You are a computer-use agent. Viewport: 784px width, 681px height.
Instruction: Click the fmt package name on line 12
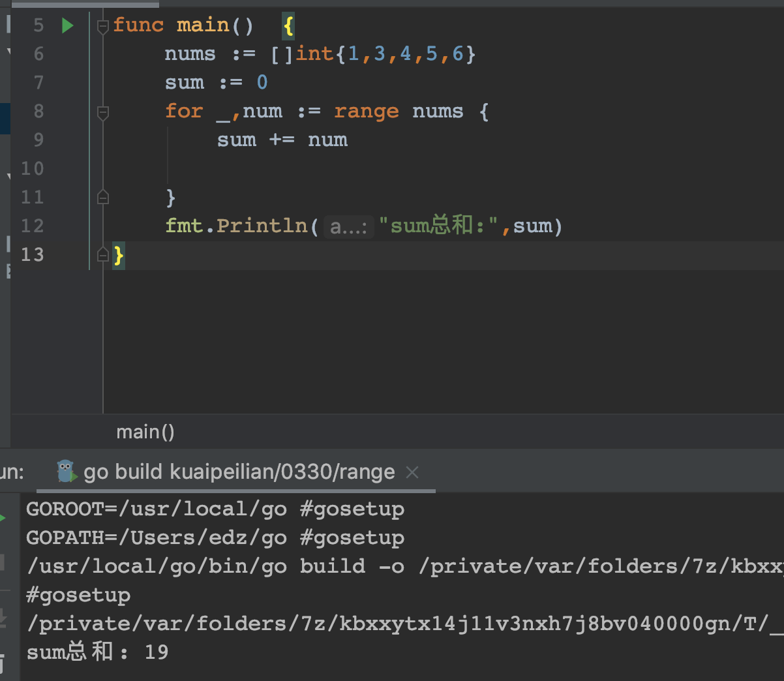tap(184, 226)
